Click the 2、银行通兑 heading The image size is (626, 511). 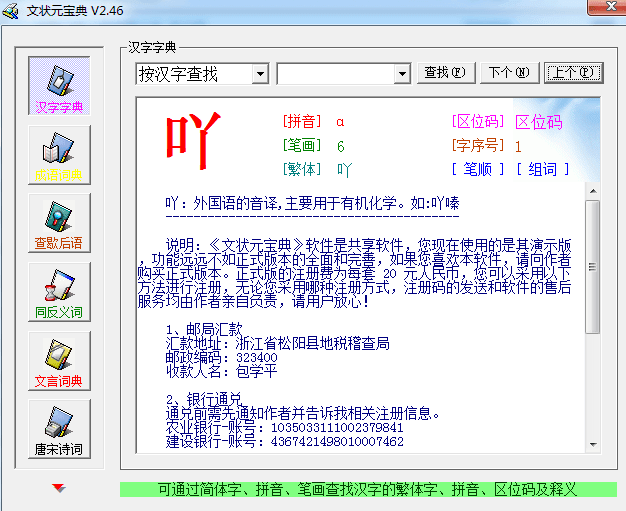204,399
